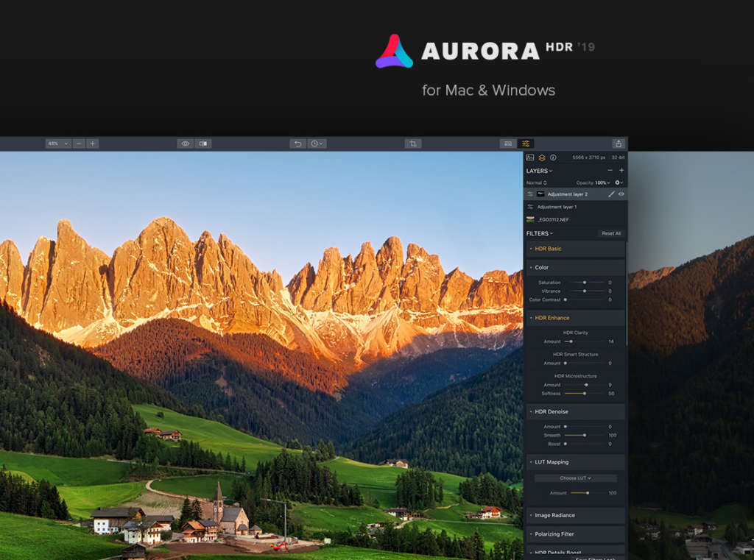Click the export share icon

click(619, 143)
